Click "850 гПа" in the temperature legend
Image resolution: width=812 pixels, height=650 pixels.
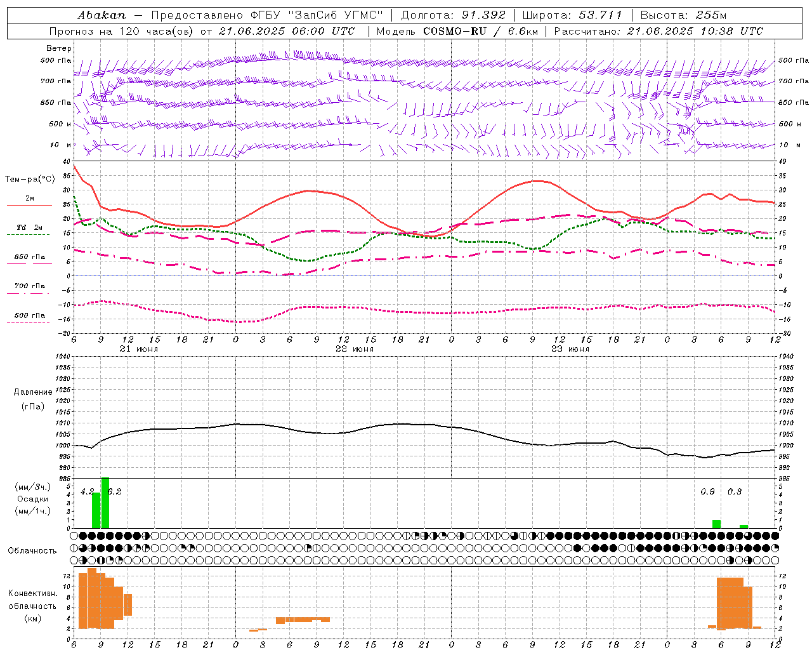(29, 257)
